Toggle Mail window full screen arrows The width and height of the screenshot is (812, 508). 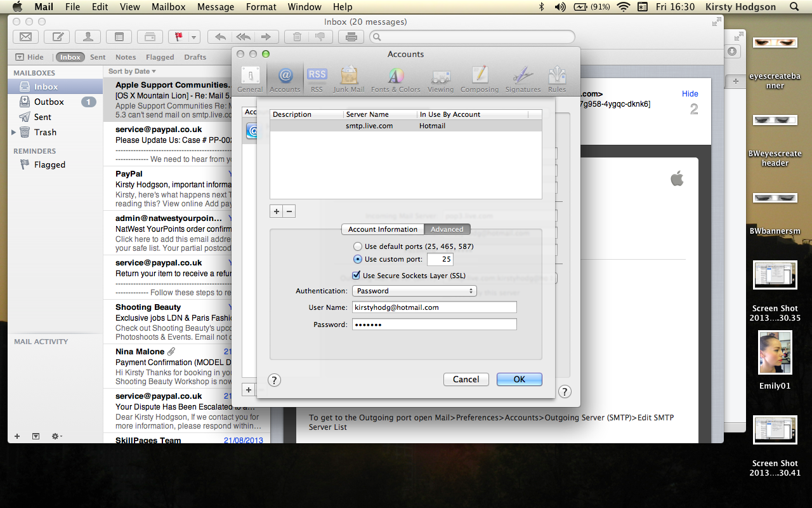[x=716, y=22]
